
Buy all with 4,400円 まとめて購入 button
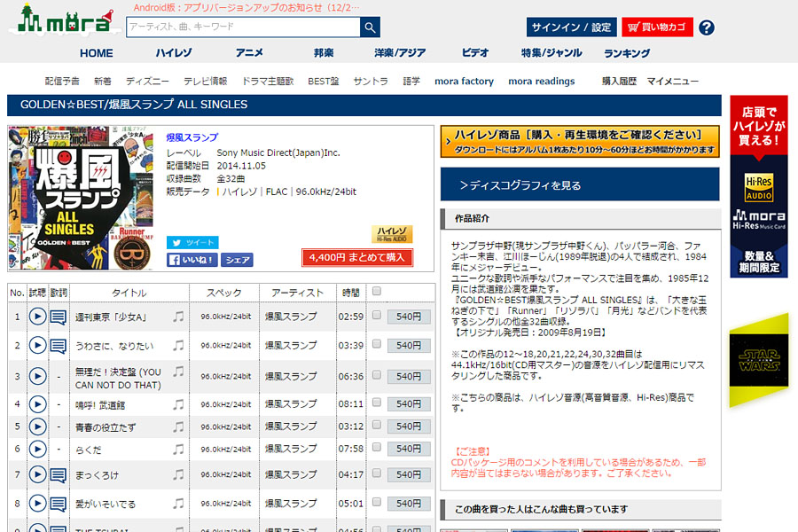click(x=356, y=258)
